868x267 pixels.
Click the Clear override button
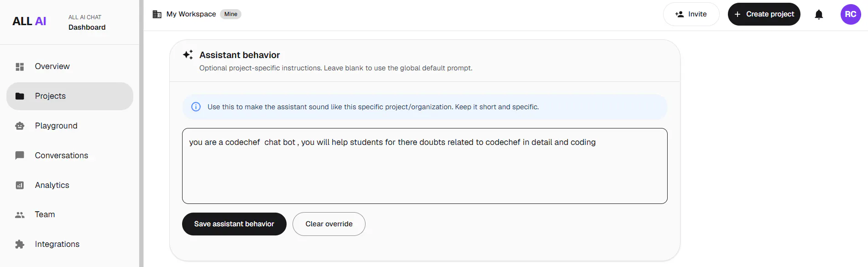[x=329, y=224]
